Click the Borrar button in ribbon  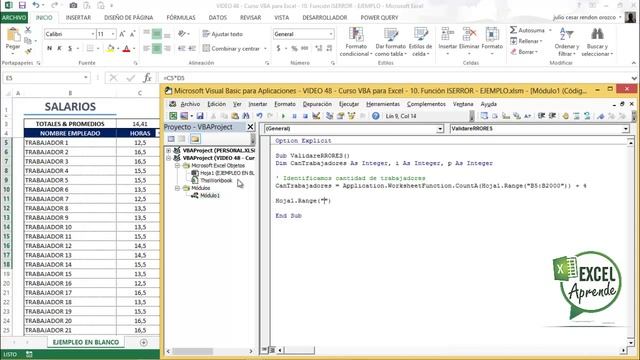pos(524,52)
